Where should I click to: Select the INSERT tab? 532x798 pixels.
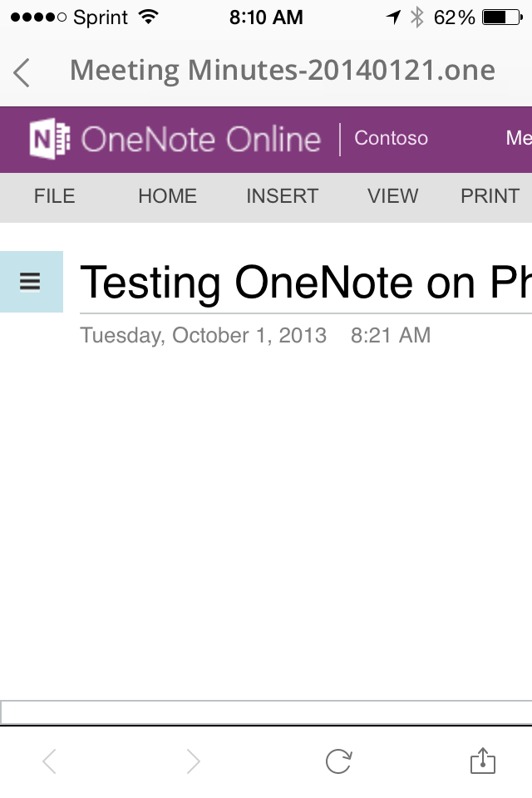coord(282,196)
